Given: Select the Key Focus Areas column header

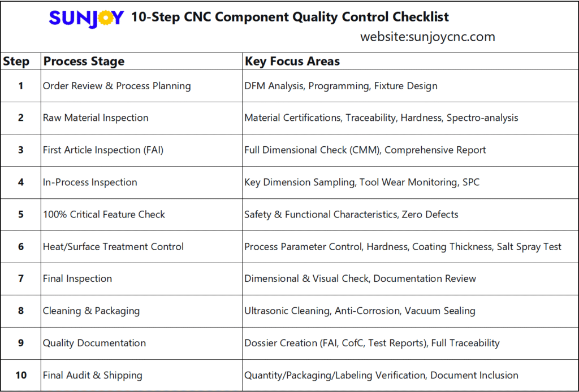Looking at the screenshot, I should coord(292,62).
